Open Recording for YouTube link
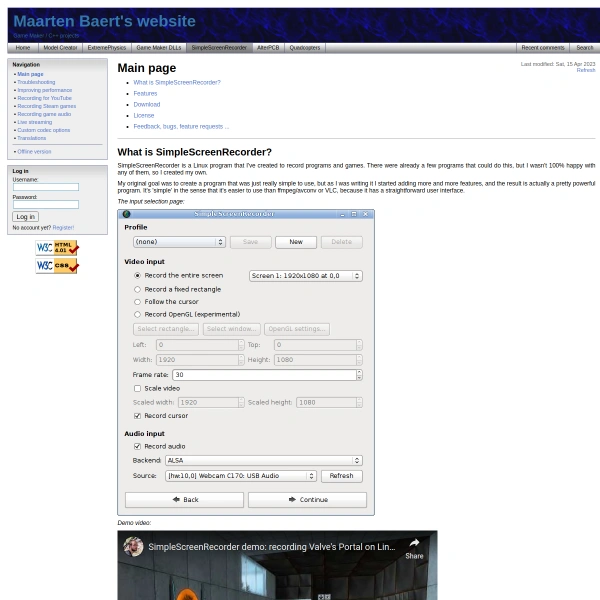Viewport: 600px width, 600px height. pyautogui.click(x=44, y=98)
